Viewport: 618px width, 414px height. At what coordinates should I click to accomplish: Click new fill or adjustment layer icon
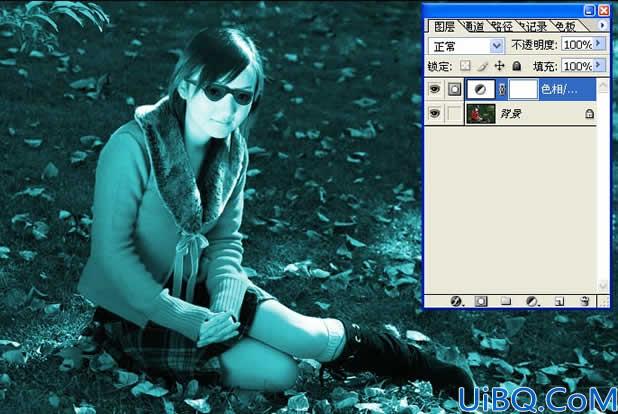click(532, 302)
